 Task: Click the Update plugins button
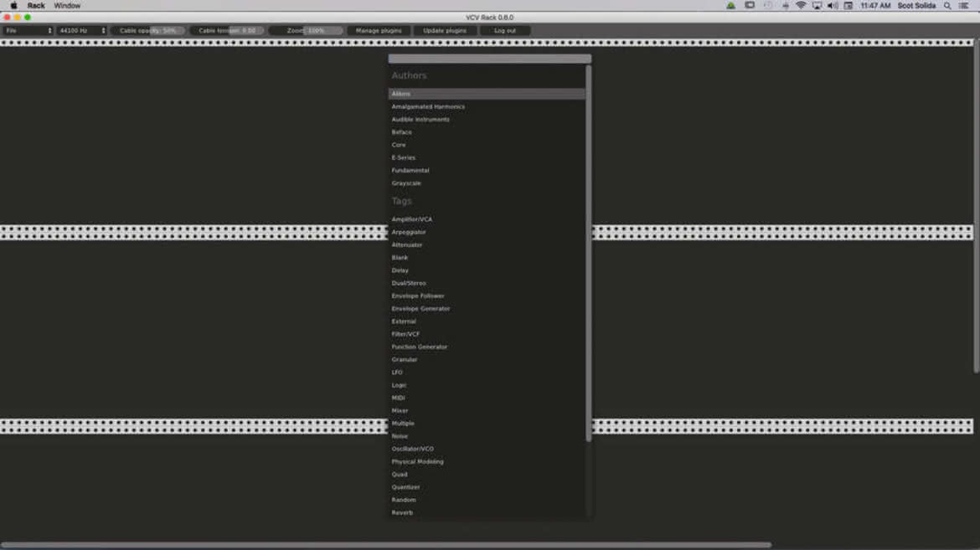[x=445, y=31]
